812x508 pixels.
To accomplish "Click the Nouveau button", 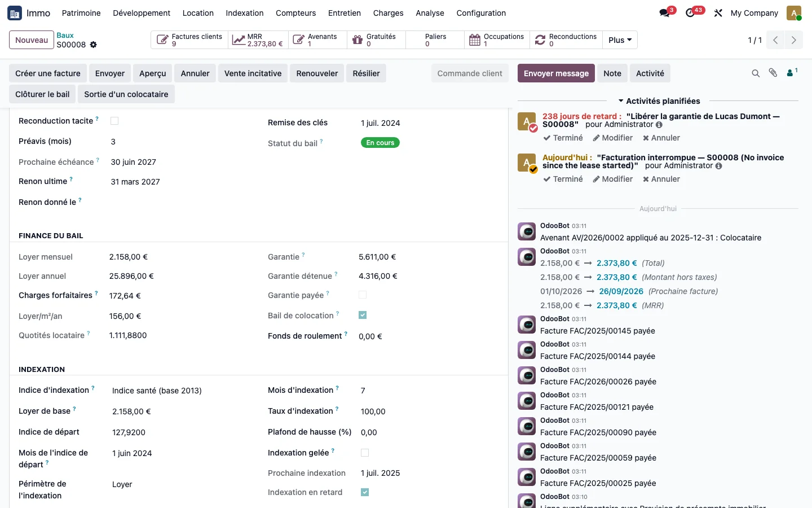I will pos(32,40).
